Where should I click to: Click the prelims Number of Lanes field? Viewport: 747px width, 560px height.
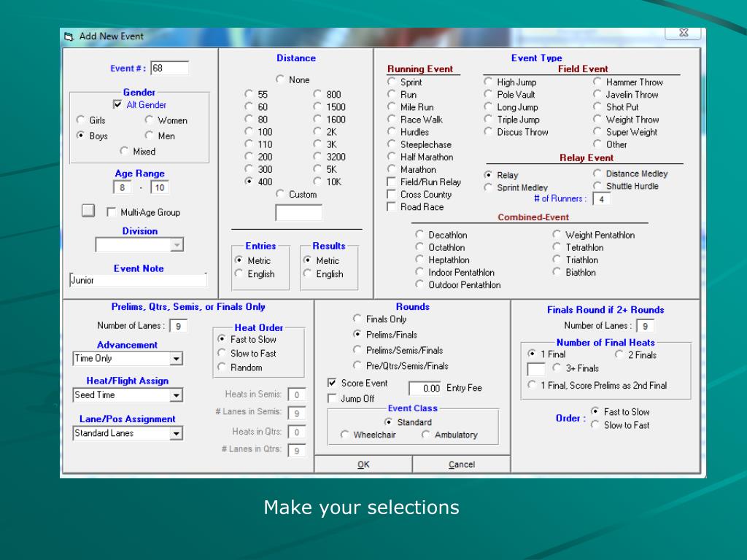coord(178,326)
